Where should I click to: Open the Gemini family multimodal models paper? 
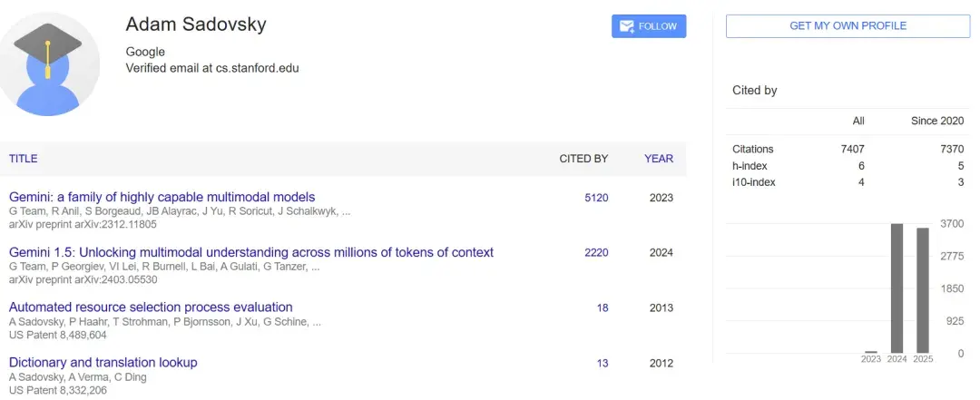click(x=162, y=197)
